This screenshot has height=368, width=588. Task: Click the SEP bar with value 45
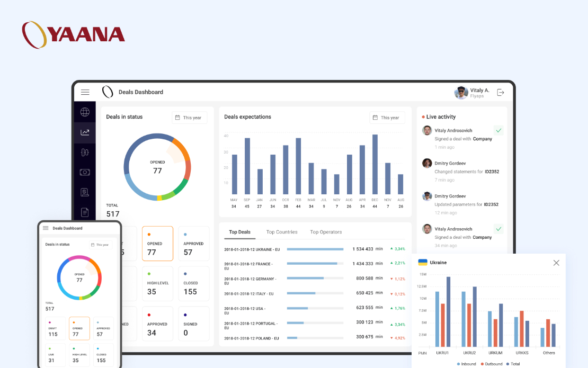[x=247, y=166]
